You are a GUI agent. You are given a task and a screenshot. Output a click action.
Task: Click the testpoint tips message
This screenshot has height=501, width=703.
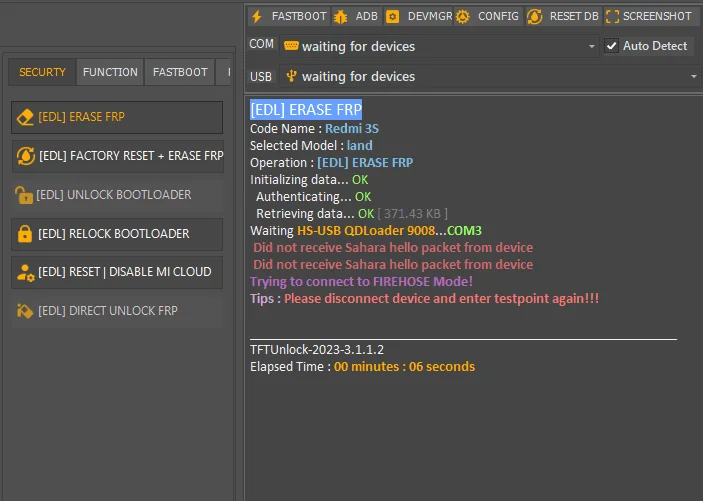click(442, 299)
